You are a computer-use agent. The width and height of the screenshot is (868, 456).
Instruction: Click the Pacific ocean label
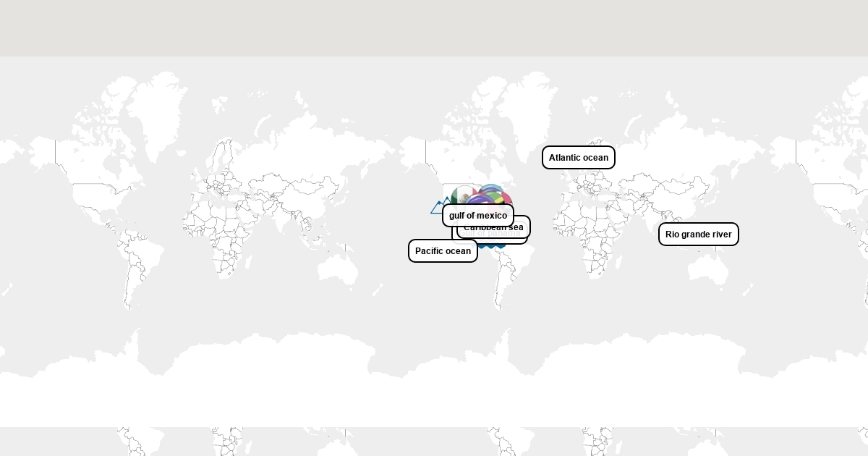click(x=443, y=251)
